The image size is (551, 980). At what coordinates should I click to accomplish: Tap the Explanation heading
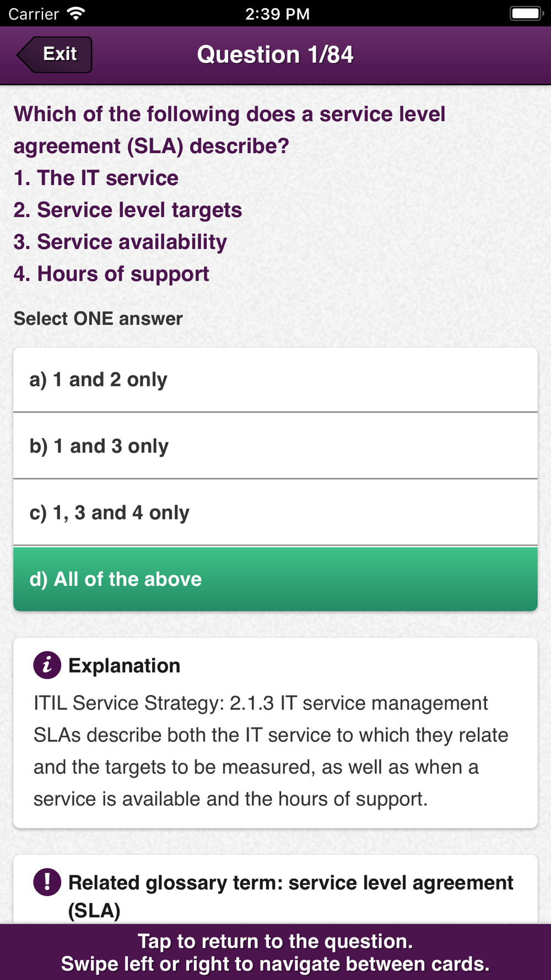click(x=124, y=665)
